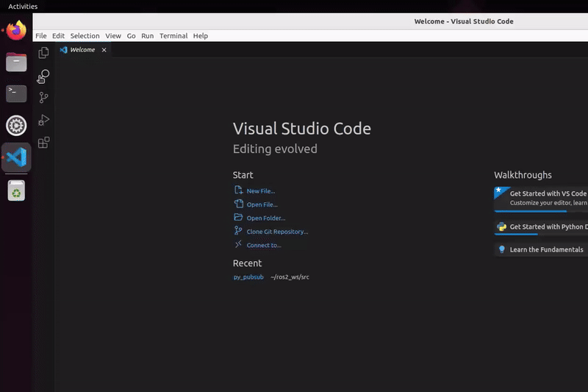Click the Editing evolved subtitle
This screenshot has width=588, height=392.
tap(275, 149)
